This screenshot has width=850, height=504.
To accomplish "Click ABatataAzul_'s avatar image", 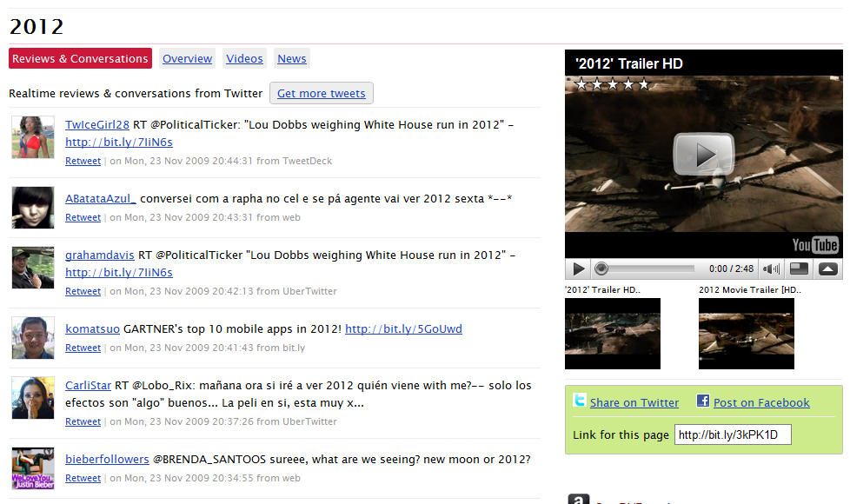I will (33, 208).
